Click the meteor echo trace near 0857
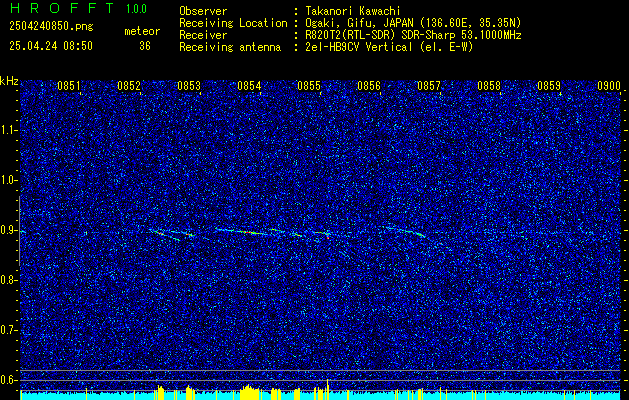 coord(404,231)
